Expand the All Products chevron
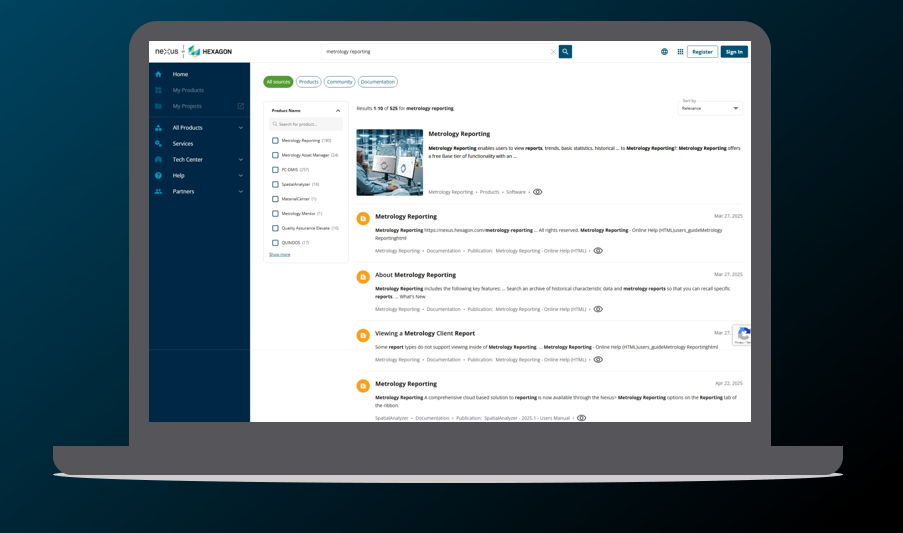This screenshot has width=903, height=533. (241, 128)
